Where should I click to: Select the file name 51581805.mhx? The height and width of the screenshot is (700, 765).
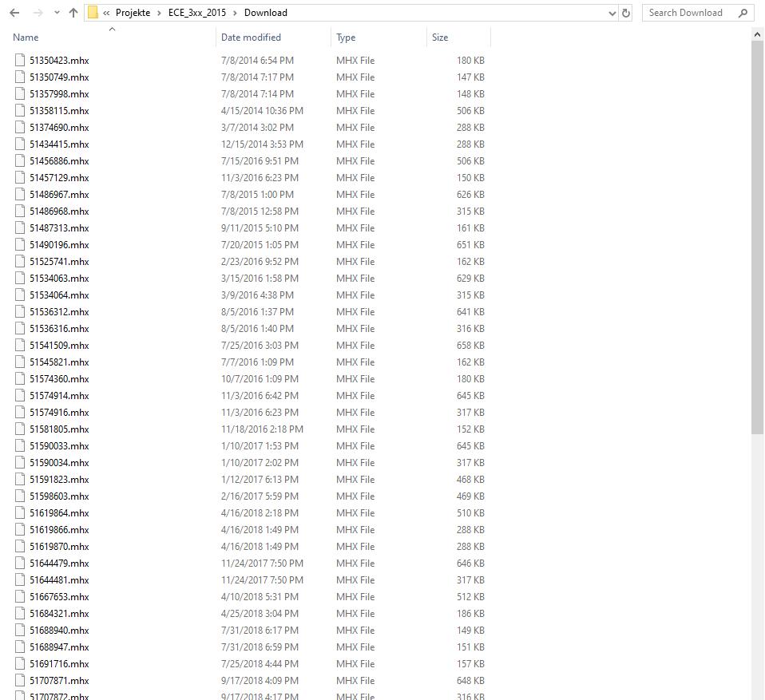tap(59, 429)
